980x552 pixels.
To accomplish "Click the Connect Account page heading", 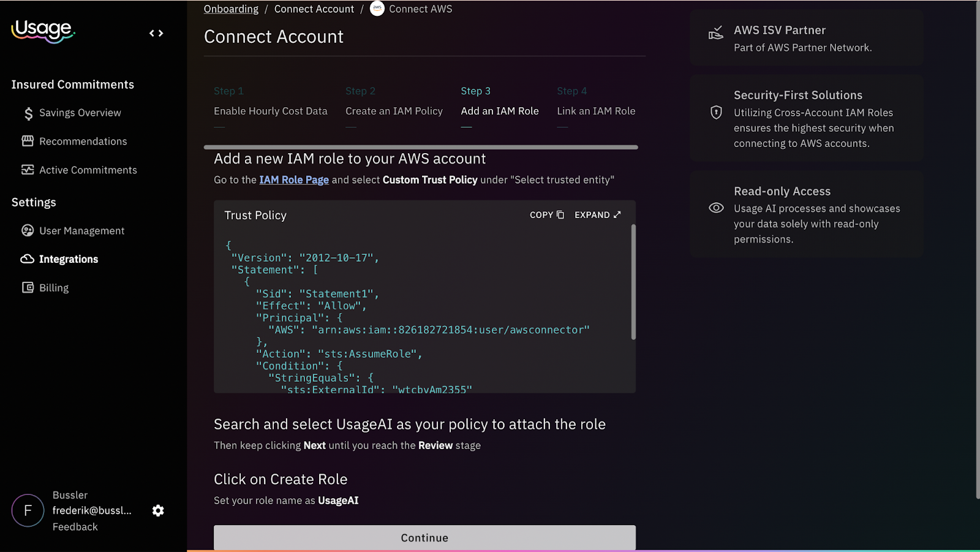I will point(274,37).
